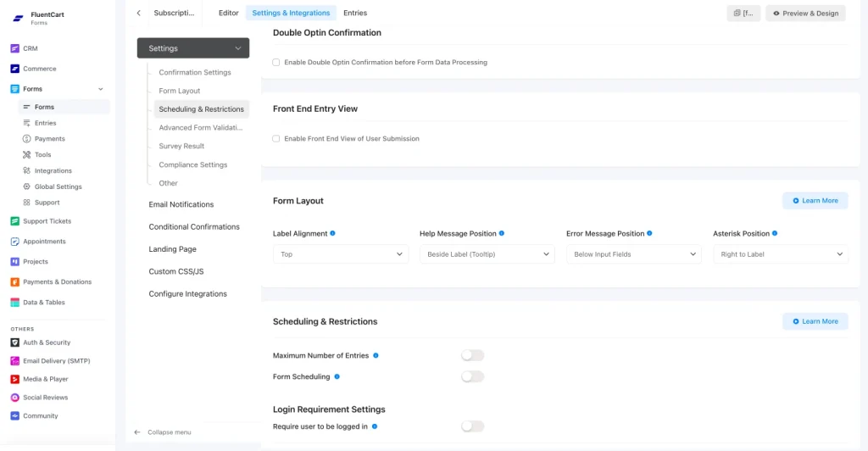Click info icon next to Error Message Position
Screen dimensions: 868x451
(649, 233)
